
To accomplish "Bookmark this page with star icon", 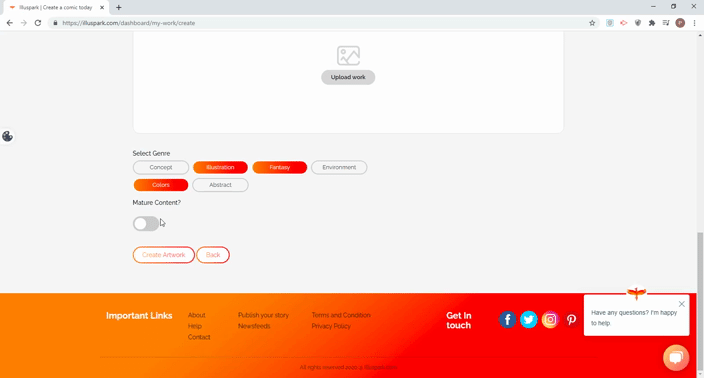I will pyautogui.click(x=592, y=23).
